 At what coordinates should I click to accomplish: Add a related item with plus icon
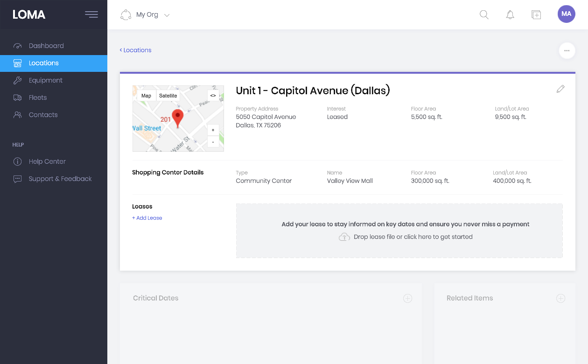pyautogui.click(x=560, y=298)
